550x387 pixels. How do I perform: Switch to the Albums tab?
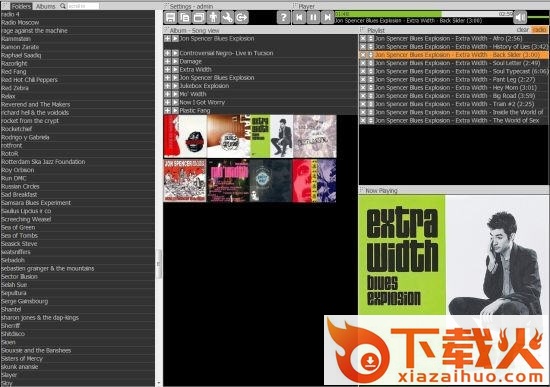pyautogui.click(x=46, y=6)
